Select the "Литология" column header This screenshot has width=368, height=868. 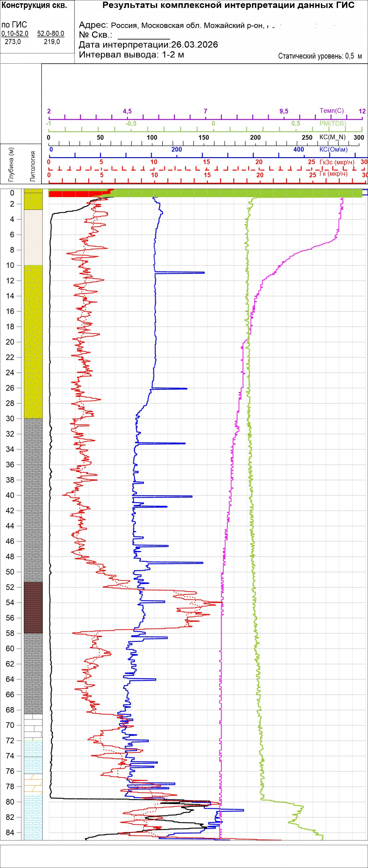[x=33, y=167]
